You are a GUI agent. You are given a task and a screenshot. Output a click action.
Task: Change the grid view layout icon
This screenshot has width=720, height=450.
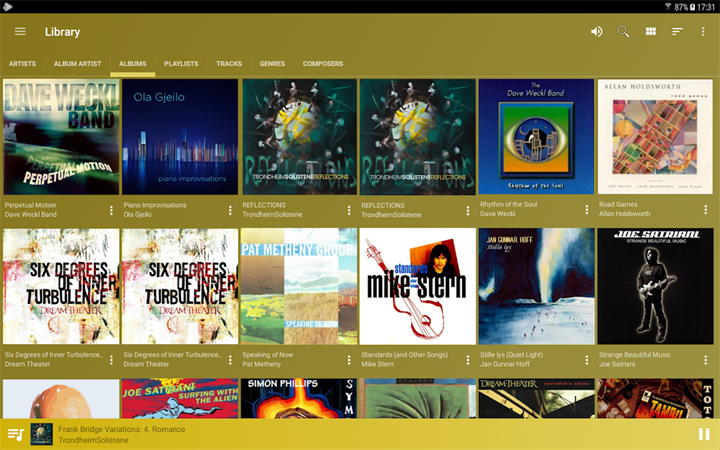click(x=651, y=31)
